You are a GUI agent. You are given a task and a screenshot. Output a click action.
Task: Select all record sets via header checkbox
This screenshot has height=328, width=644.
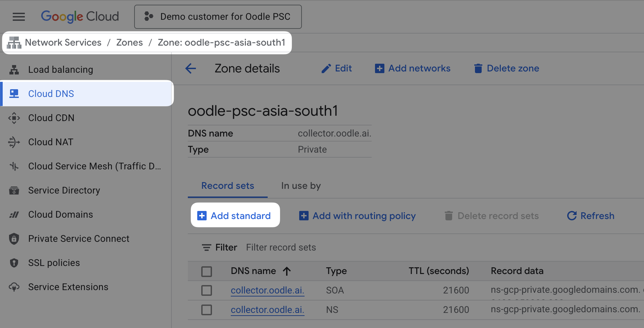pos(207,271)
